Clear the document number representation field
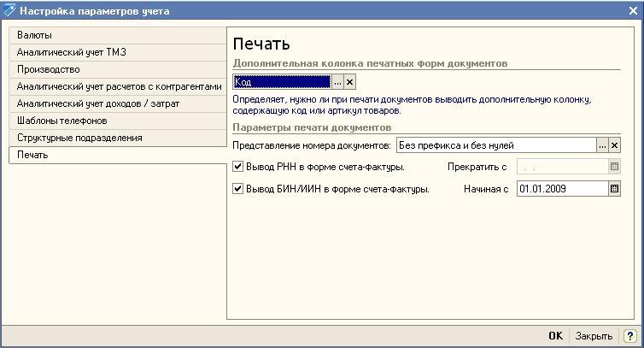Screen dimensions: 644x348 click(x=614, y=145)
